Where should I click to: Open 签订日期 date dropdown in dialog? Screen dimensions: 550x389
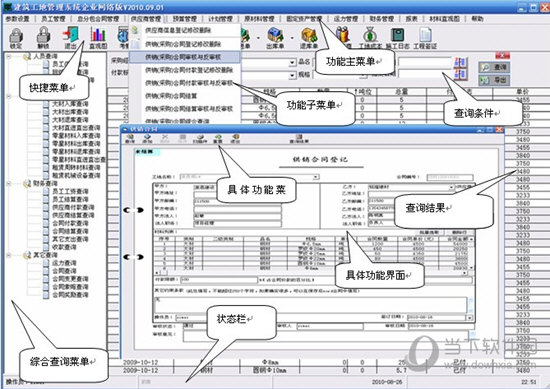tap(469, 317)
